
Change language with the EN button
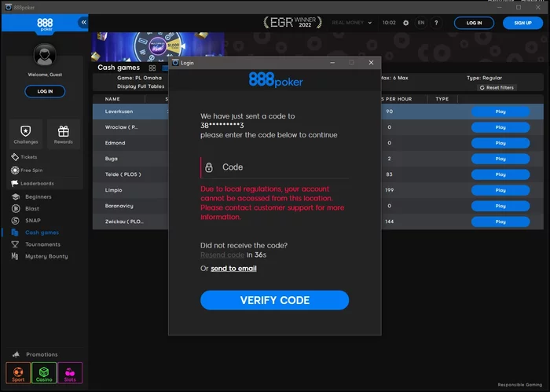tap(421, 23)
